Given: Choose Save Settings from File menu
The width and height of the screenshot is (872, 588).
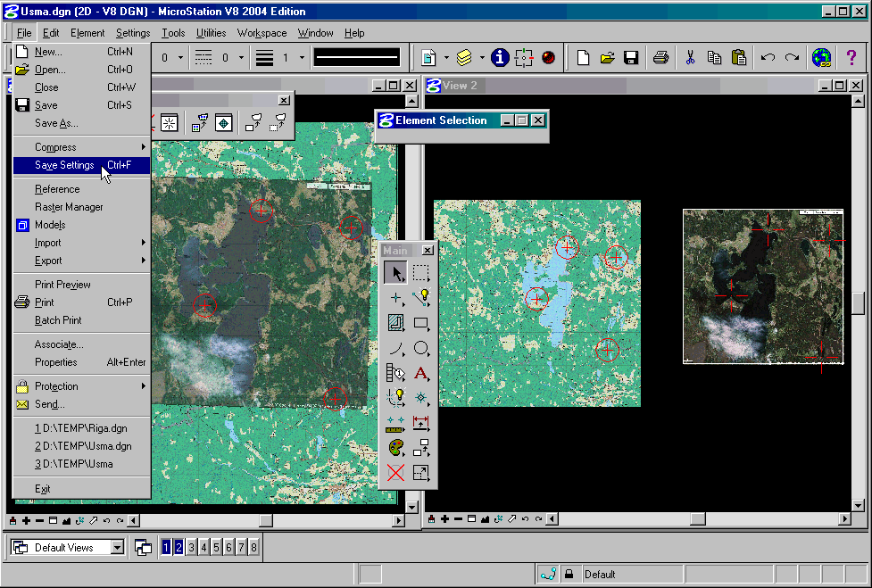Looking at the screenshot, I should (81, 165).
